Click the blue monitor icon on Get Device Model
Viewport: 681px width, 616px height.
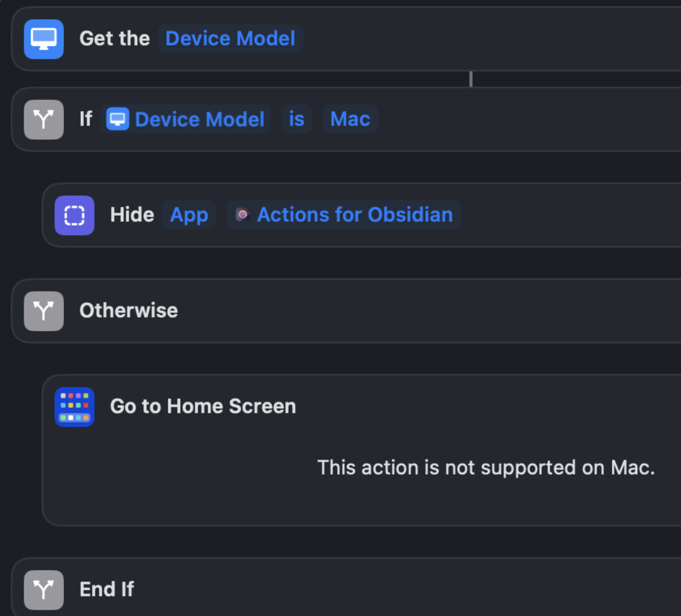click(44, 39)
